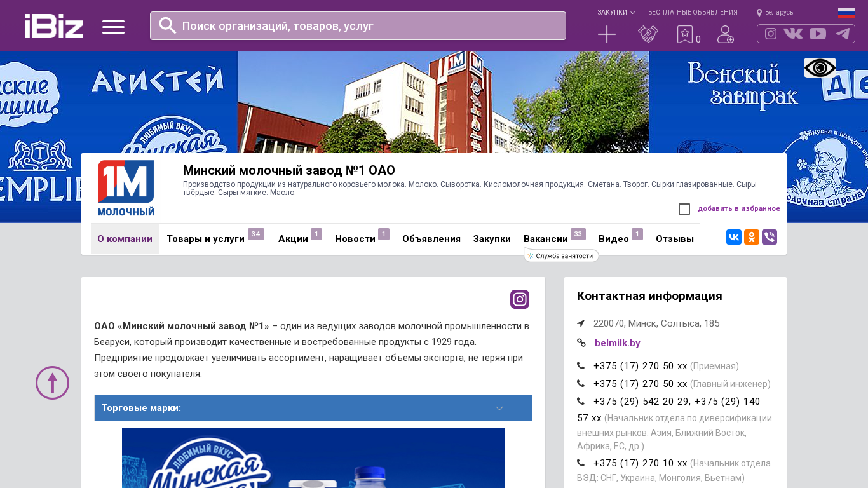The height and width of the screenshot is (488, 868).
Task: Share the company page via Viber
Action: coord(770,237)
